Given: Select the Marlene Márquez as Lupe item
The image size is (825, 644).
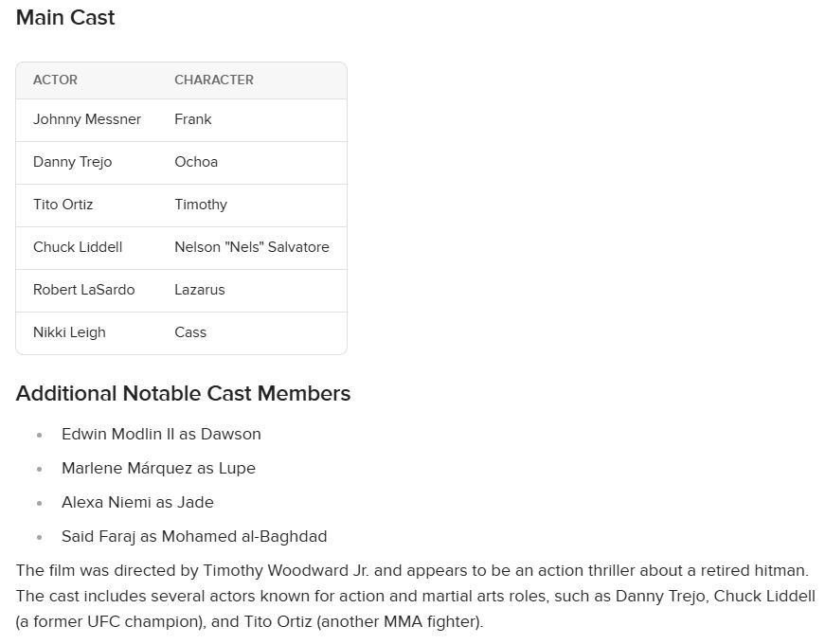Looking at the screenshot, I should [x=158, y=468].
